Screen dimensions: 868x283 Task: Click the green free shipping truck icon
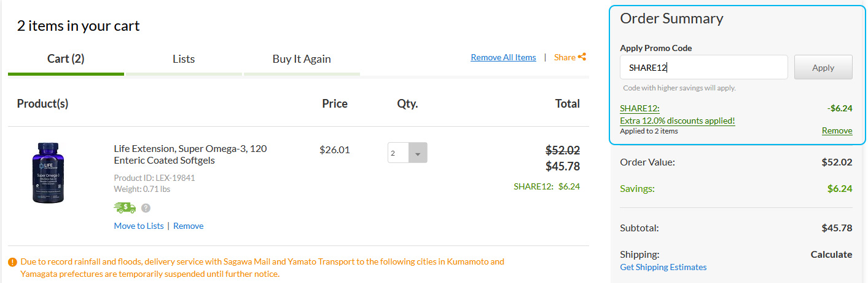[125, 208]
